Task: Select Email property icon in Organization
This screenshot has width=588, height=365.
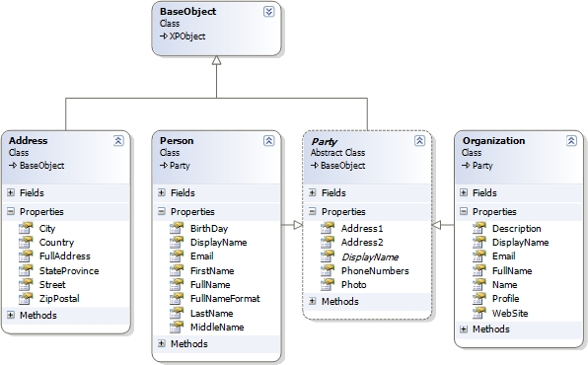Action: click(x=478, y=255)
